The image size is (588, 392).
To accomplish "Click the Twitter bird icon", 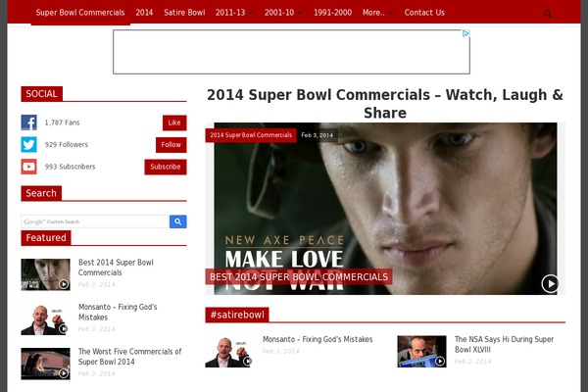I will coord(28,145).
